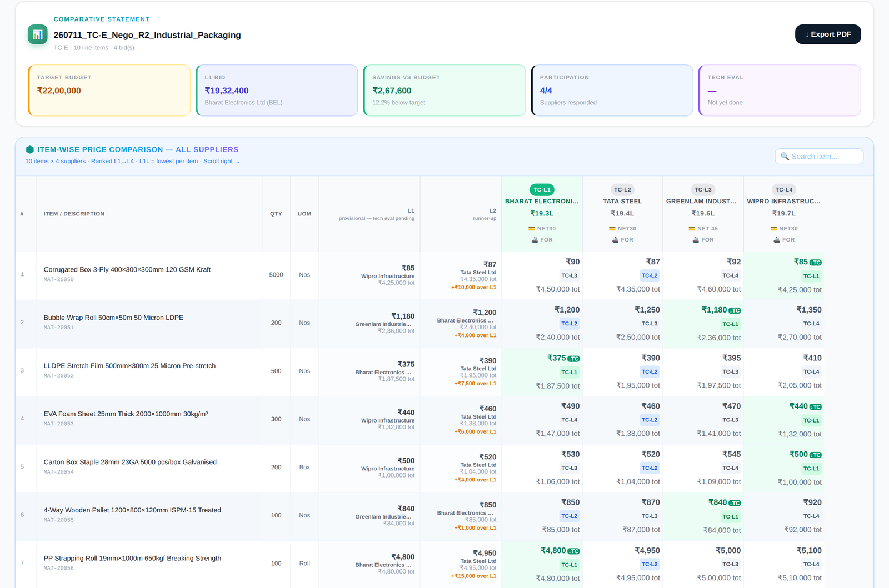Select the TC-L2 badge above Tata Steel
This screenshot has height=588, width=889.
coord(622,190)
